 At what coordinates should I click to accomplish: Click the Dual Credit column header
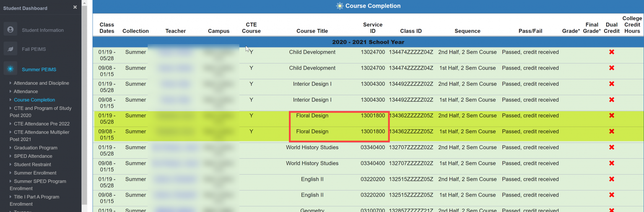[612, 28]
